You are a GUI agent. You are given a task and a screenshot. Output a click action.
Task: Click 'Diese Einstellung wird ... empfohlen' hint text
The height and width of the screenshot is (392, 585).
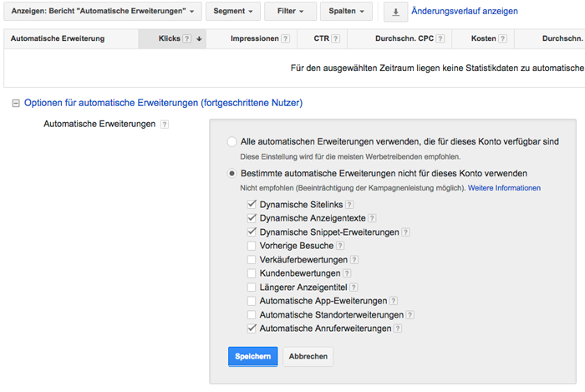350,157
